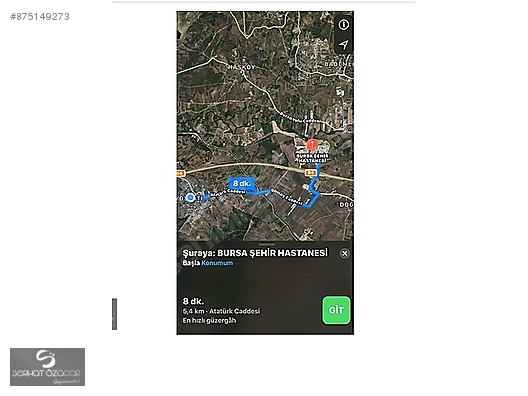Image resolution: width=528 pixels, height=396 pixels.
Task: Close the route card with X
Action: pos(344,253)
